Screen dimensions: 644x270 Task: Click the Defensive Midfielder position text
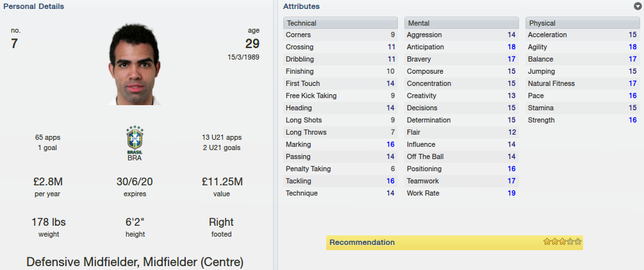pos(82,262)
